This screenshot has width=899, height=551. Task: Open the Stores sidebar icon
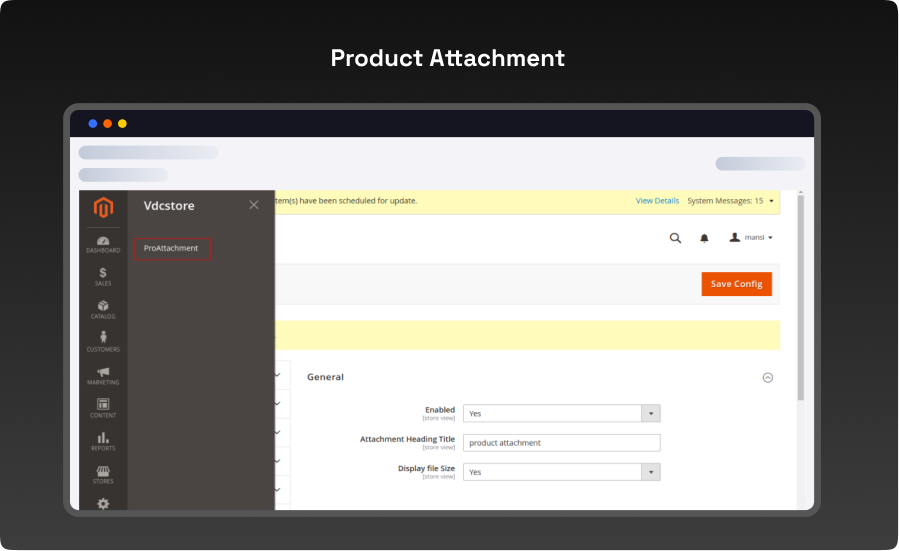click(x=103, y=474)
